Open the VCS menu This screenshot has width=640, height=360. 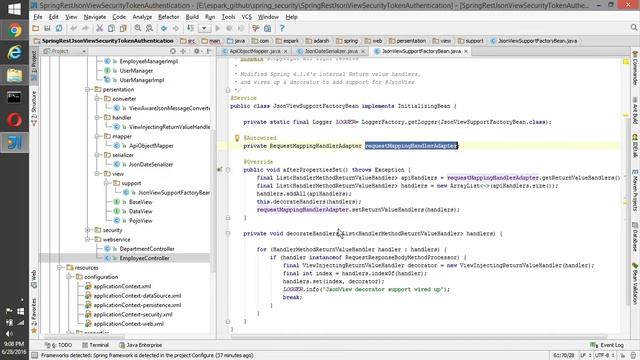[247, 17]
